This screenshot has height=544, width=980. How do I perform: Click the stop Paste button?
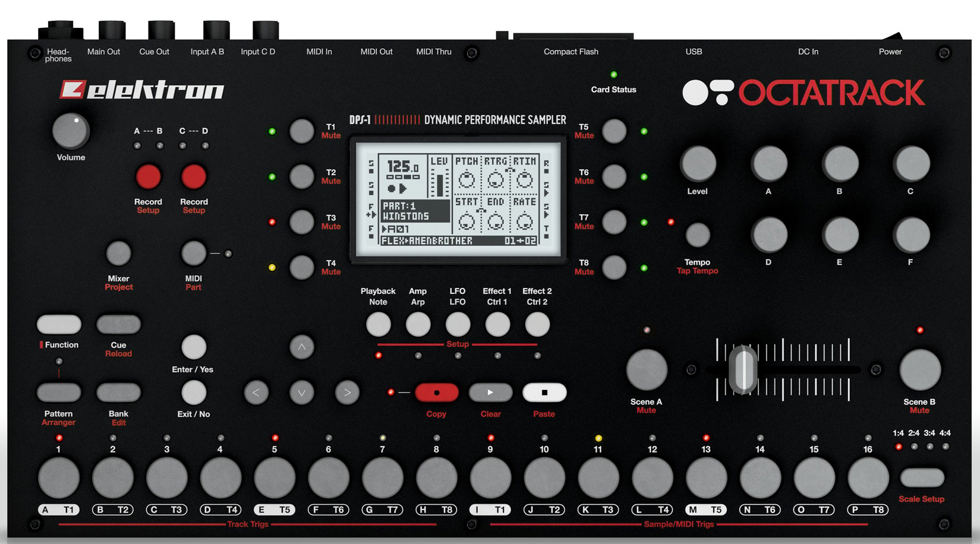544,393
